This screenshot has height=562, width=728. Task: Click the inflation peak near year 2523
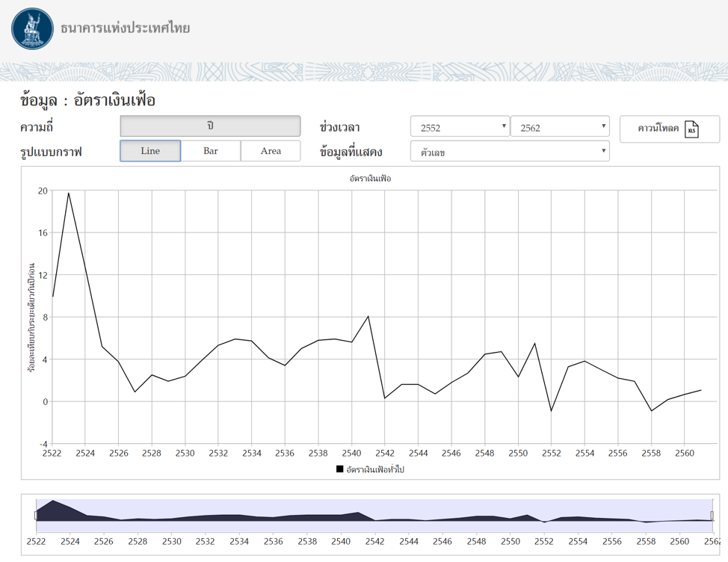[69, 193]
